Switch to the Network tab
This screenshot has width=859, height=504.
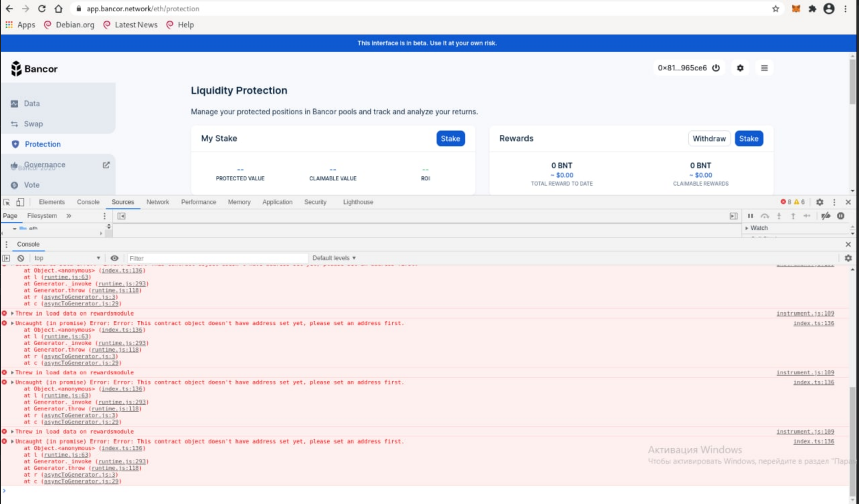(x=158, y=202)
